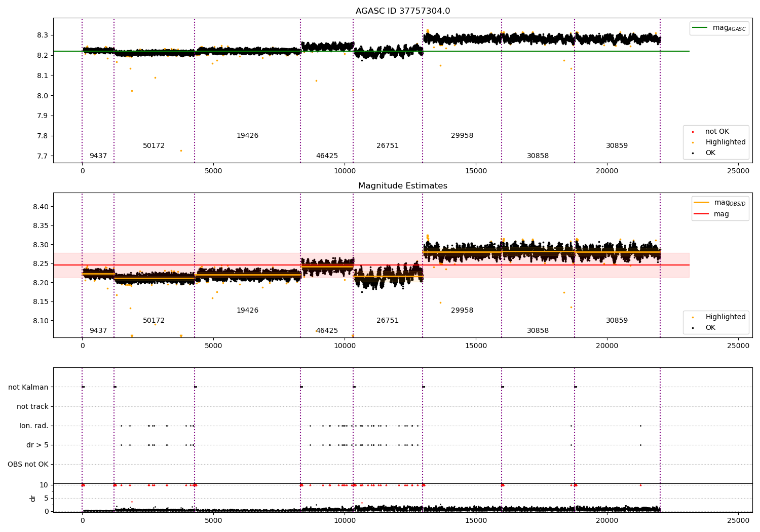The width and height of the screenshot is (760, 532).
Task: Click OBSID label 50172 in Magnitude Estimates plot
Action: [154, 321]
